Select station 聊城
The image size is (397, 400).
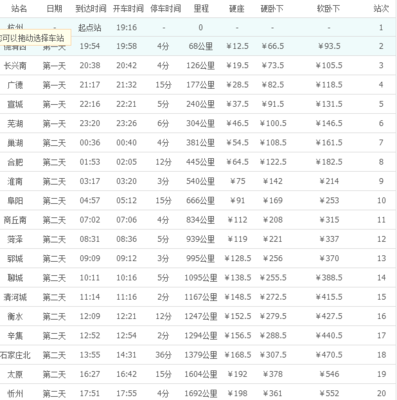pyautogui.click(x=15, y=278)
